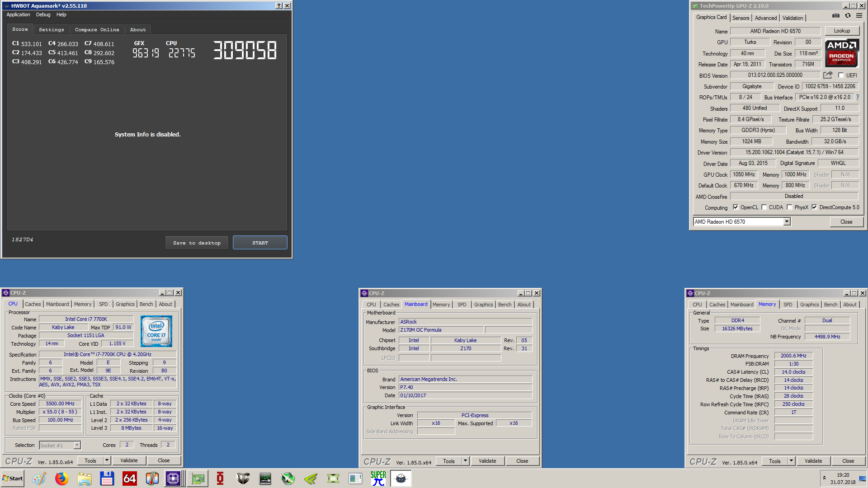Click Validate in the Mainboard CPU-Z window

pos(487,461)
